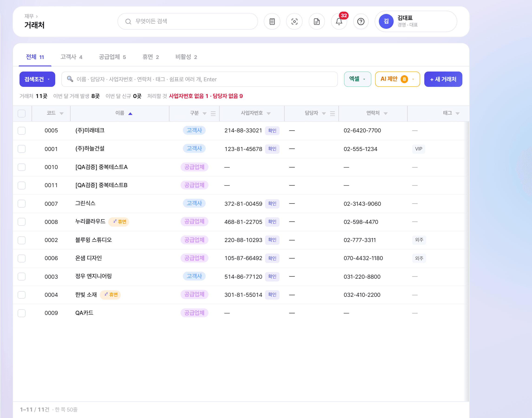The width and height of the screenshot is (532, 418).
Task: Click the 김 avatar circle
Action: [386, 21]
